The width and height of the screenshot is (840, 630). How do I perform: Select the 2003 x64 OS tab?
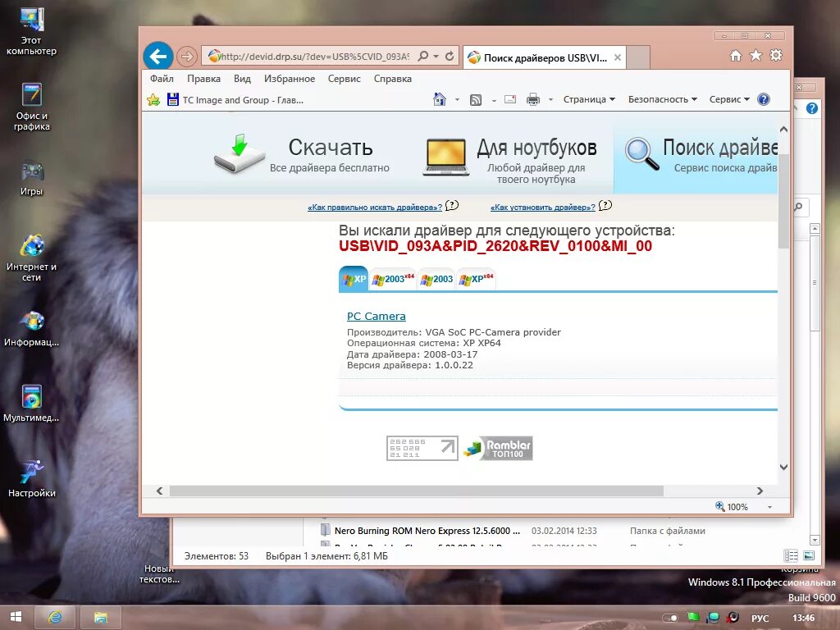pos(393,279)
